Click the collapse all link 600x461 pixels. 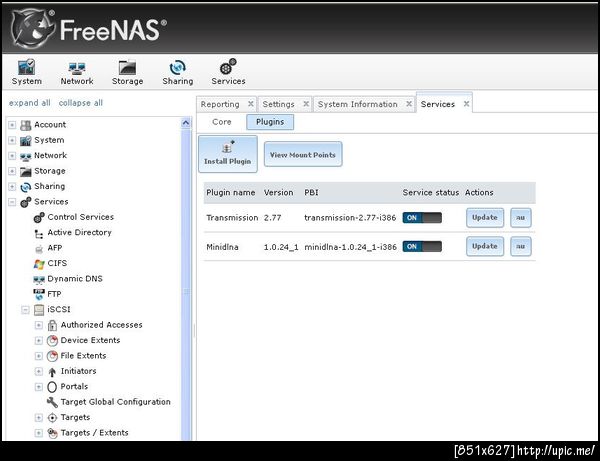pyautogui.click(x=81, y=103)
